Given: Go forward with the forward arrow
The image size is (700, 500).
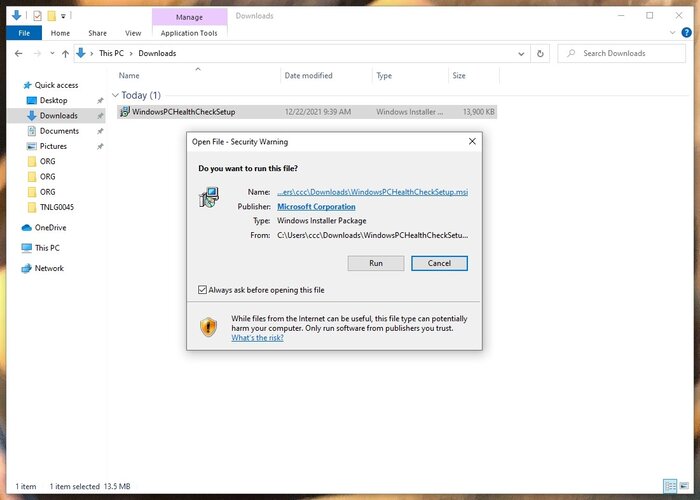Looking at the screenshot, I should 38,54.
